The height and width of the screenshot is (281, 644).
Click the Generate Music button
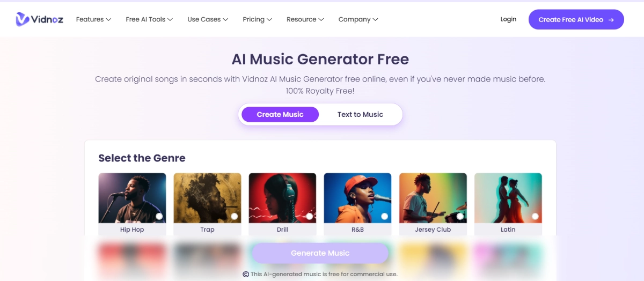pyautogui.click(x=320, y=253)
